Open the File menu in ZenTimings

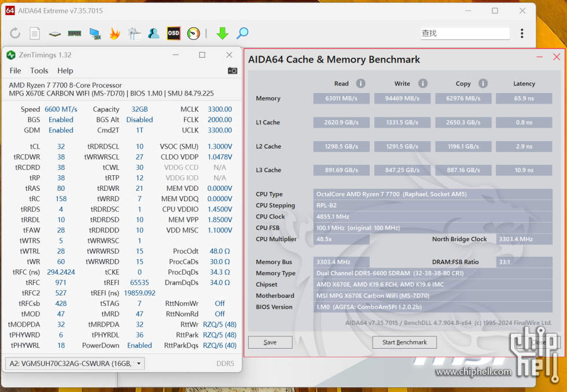point(15,71)
